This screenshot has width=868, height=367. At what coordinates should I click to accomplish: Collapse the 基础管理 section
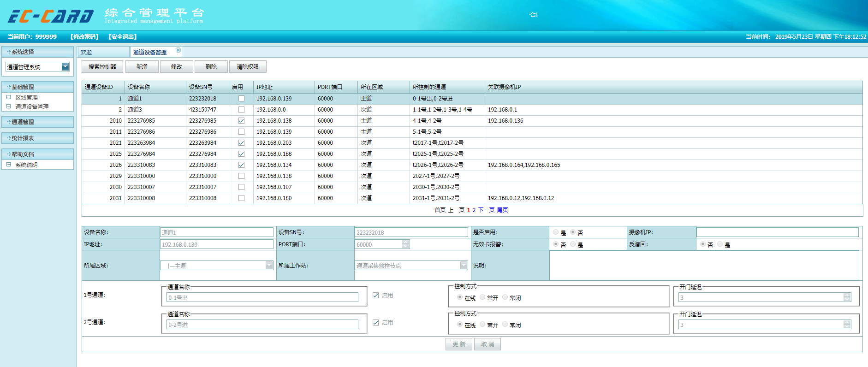(37, 87)
